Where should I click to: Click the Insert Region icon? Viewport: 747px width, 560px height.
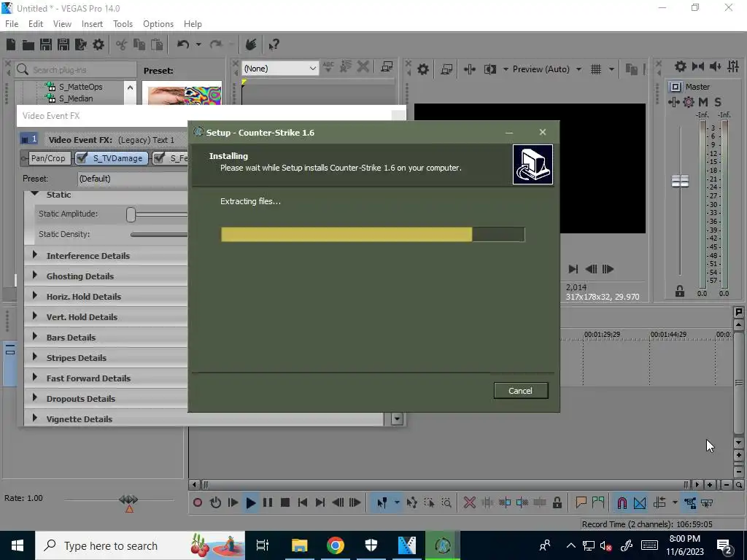(x=598, y=502)
